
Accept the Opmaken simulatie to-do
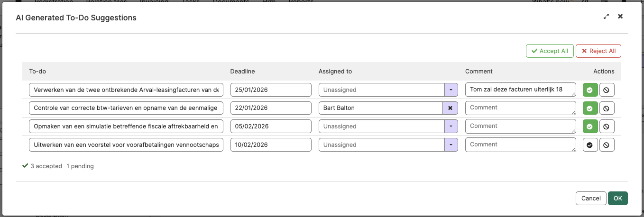[590, 127]
